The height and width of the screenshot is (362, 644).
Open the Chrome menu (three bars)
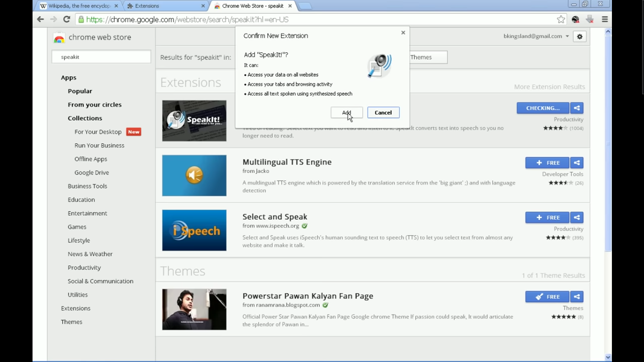click(x=605, y=19)
